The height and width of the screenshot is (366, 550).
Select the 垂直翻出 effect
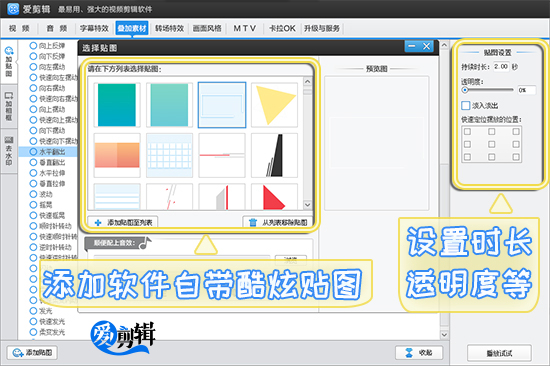(x=47, y=162)
